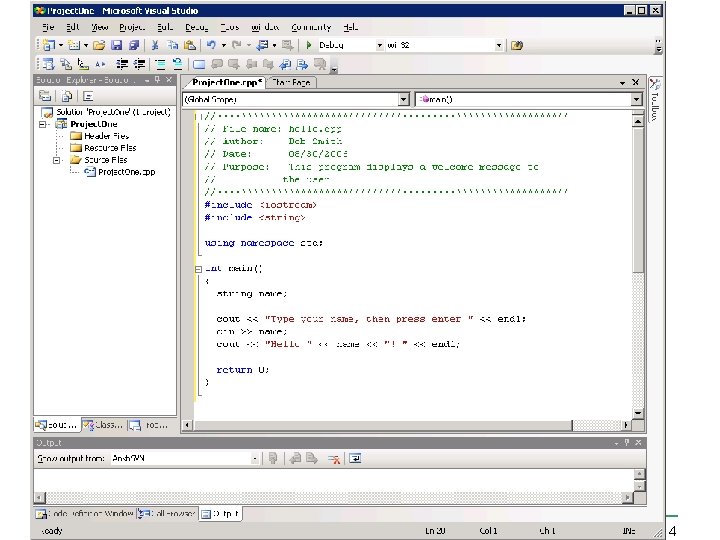
Task: Toggle Word Wrap in the Output window
Action: pos(355,458)
